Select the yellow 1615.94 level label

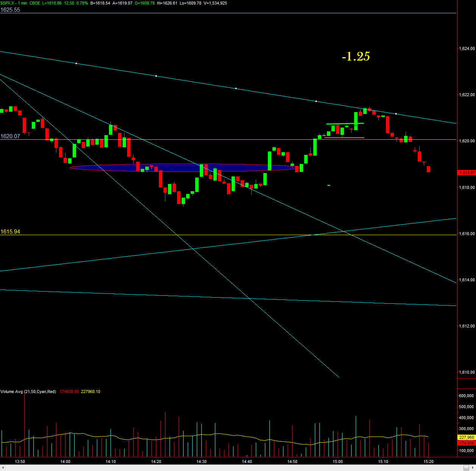tap(10, 232)
